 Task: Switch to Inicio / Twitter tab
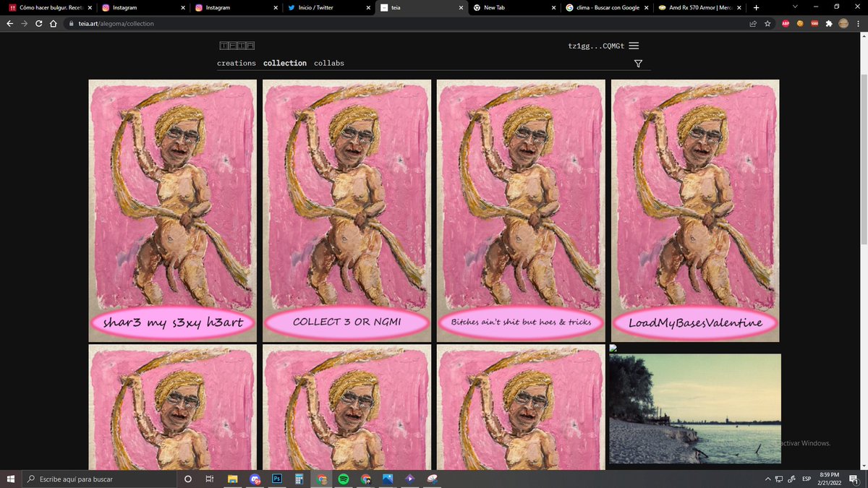point(329,7)
